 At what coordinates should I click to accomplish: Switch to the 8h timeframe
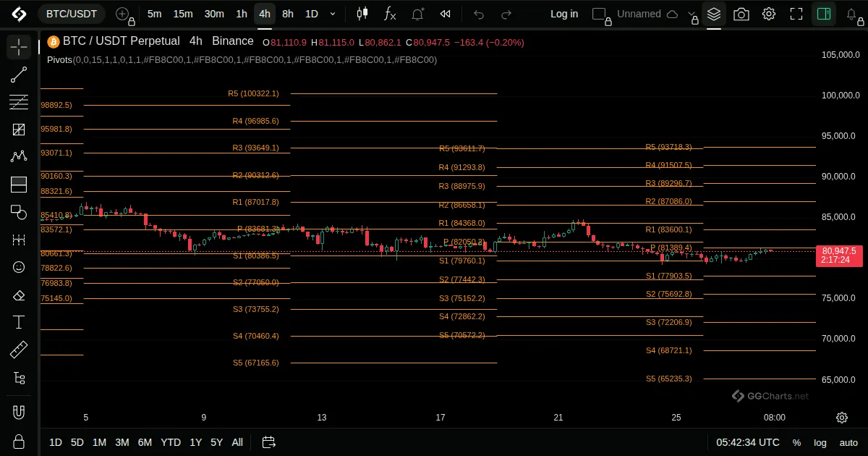point(288,14)
